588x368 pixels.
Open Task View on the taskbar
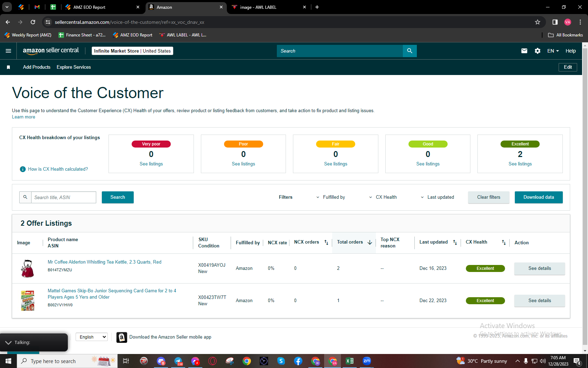point(126,361)
